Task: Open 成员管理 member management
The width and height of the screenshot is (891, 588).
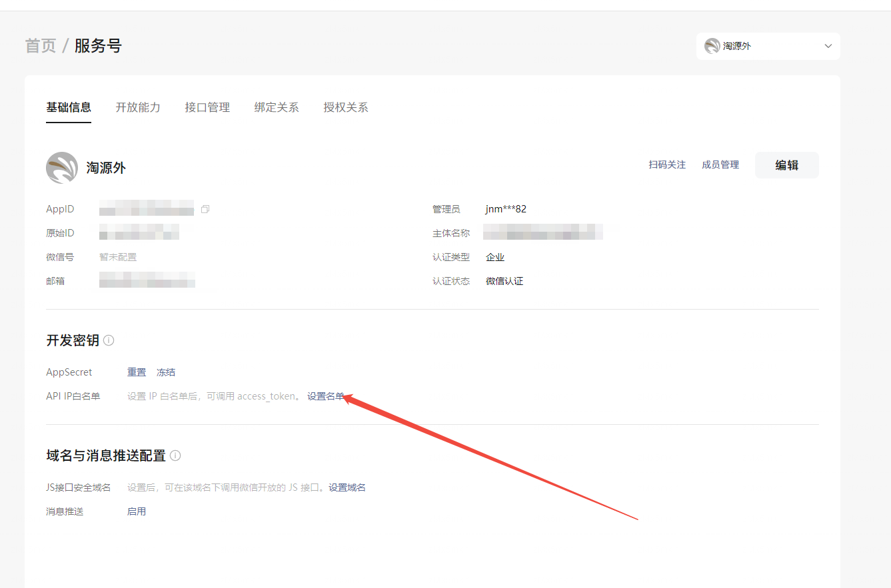Action: pyautogui.click(x=720, y=164)
